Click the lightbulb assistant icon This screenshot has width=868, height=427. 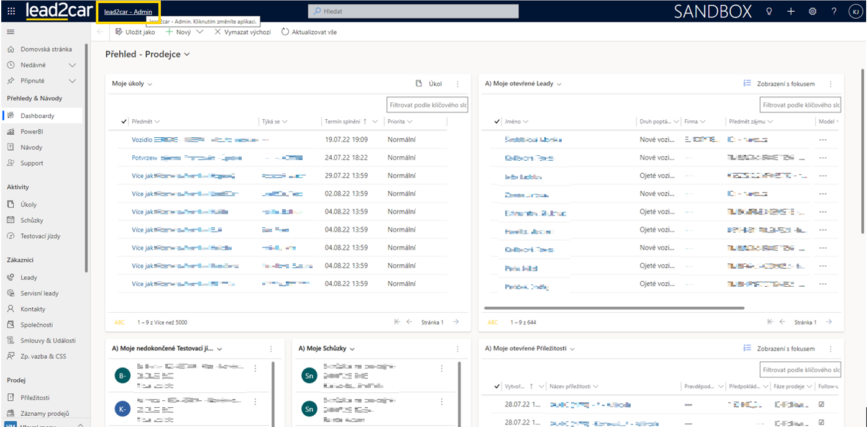point(769,11)
